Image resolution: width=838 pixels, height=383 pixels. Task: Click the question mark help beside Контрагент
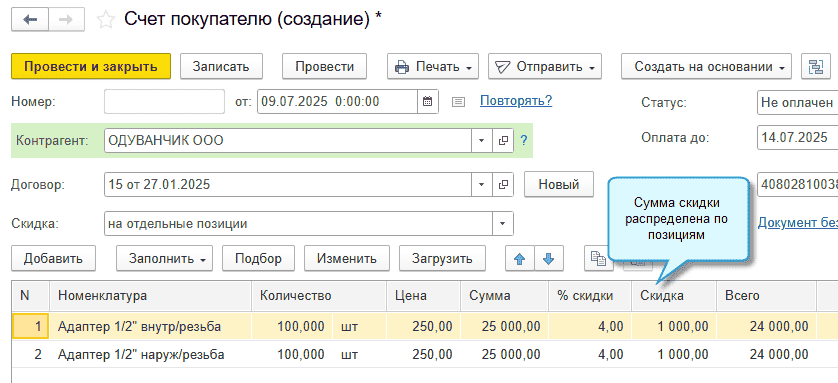[x=524, y=140]
